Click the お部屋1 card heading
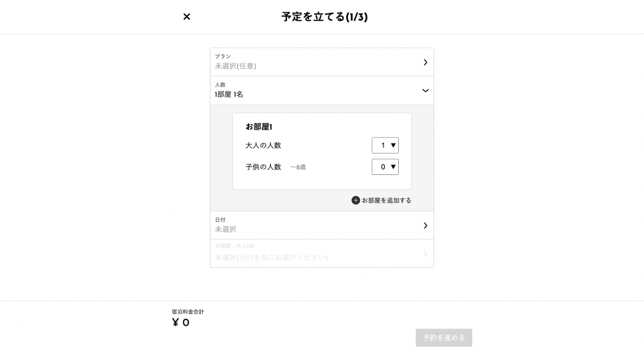This screenshot has width=644, height=351. pos(259,127)
